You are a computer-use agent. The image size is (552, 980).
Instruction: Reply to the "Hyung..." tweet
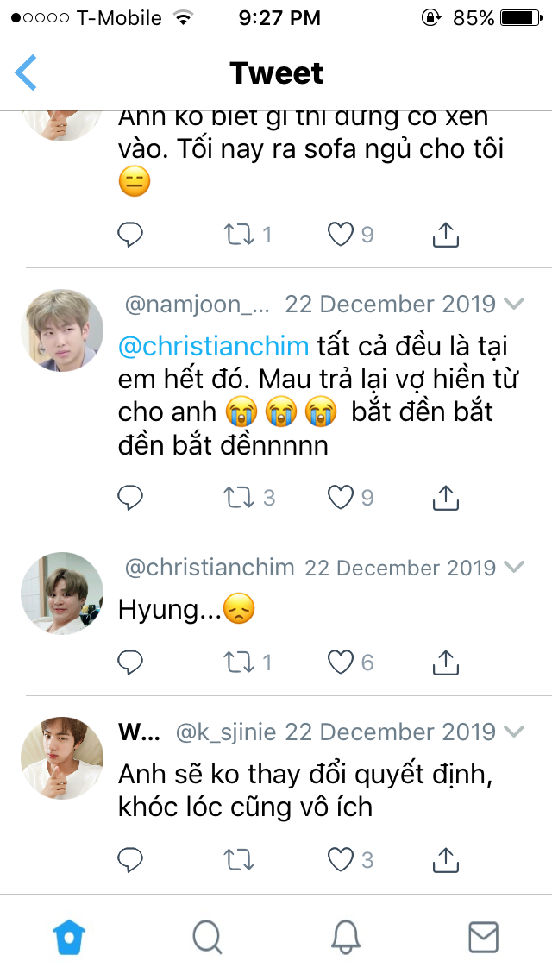click(x=130, y=662)
